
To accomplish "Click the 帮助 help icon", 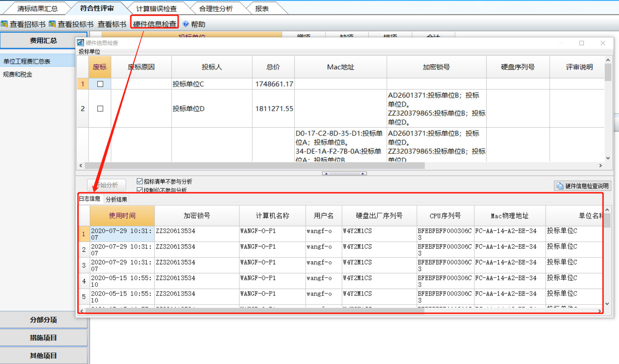I will (x=186, y=24).
